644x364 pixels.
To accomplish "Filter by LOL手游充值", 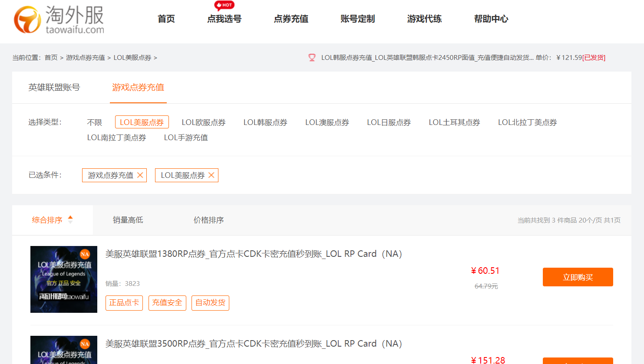I will [186, 138].
